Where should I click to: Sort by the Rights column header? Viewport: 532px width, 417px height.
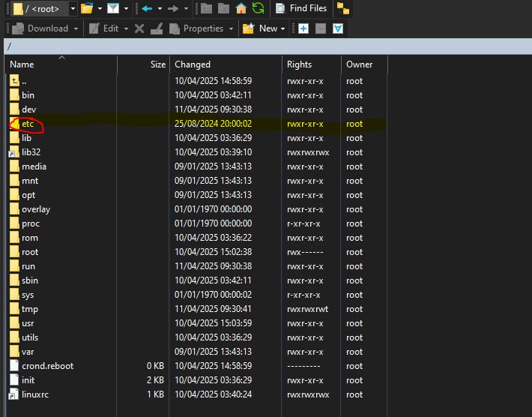coord(312,64)
